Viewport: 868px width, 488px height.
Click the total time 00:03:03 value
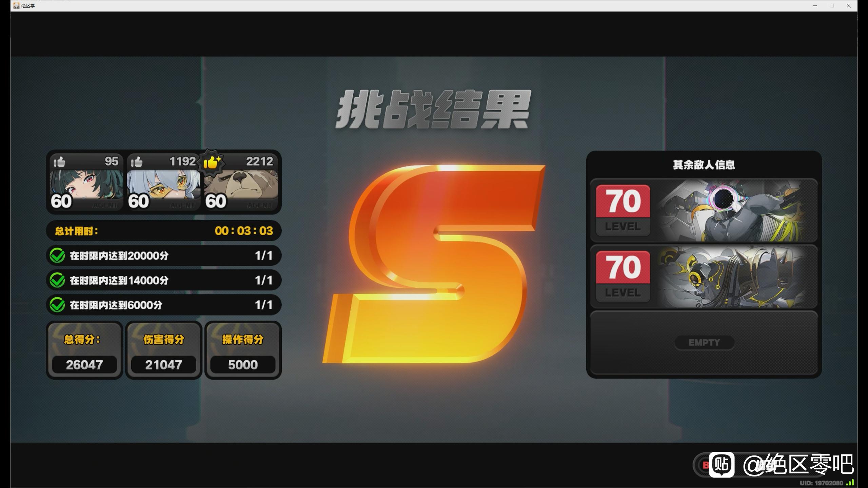(x=244, y=231)
